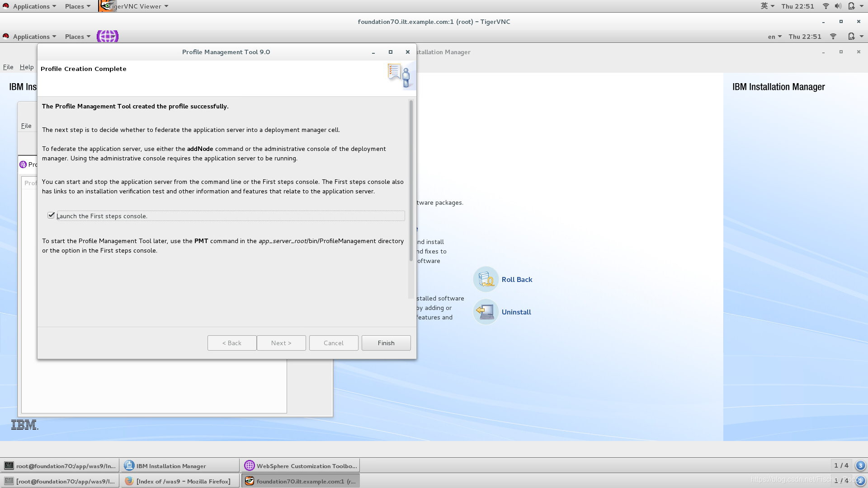The width and height of the screenshot is (868, 488).
Task: Click the Uninstall icon in Installation Manager
Action: [486, 312]
